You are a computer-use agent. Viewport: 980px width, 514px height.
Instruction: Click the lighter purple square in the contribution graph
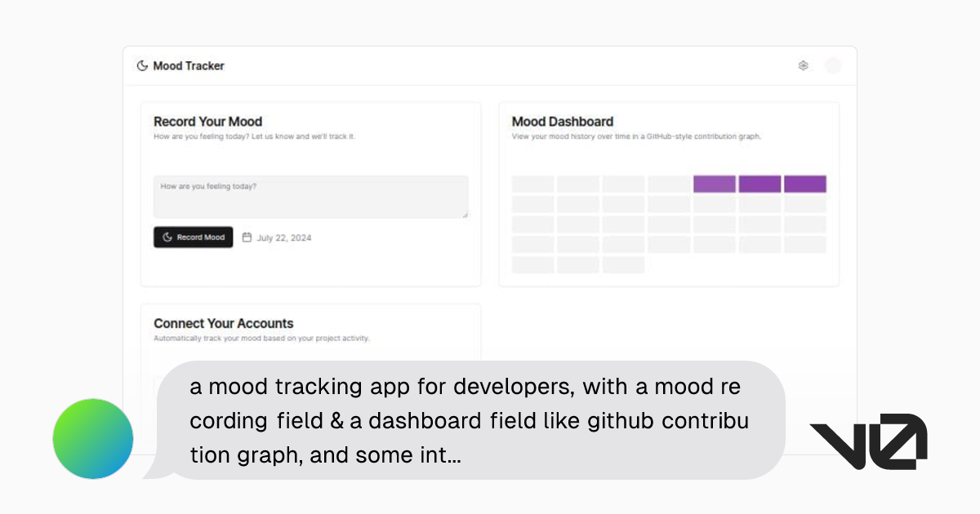click(x=714, y=184)
